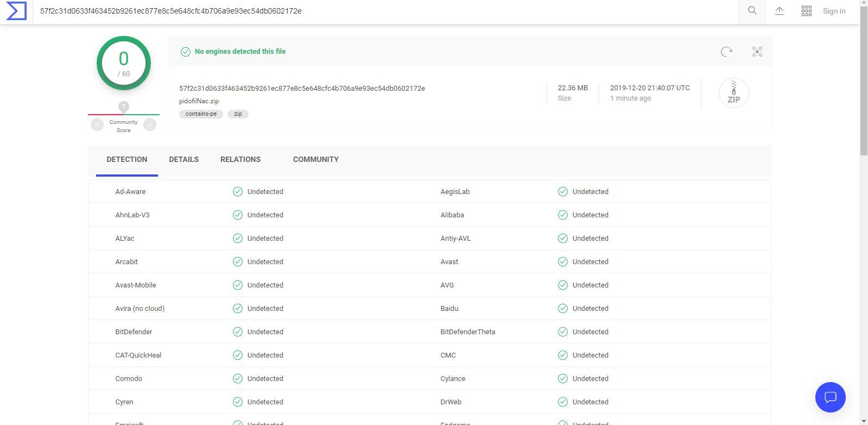Click the BitDefenderTheta undetected check icon
The height and width of the screenshot is (425, 868).
tap(562, 332)
